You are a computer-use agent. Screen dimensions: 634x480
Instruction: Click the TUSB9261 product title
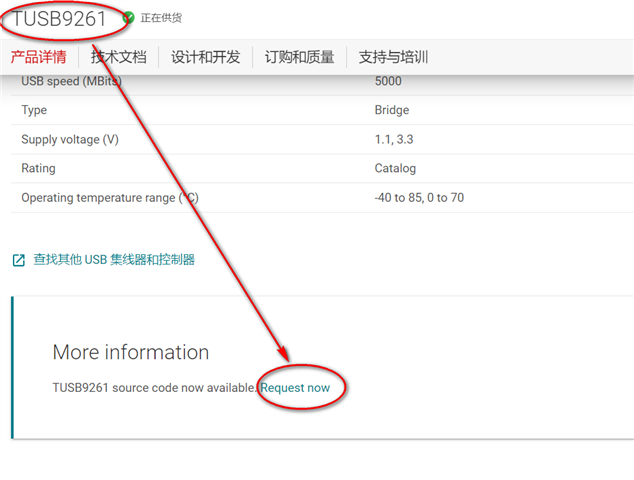pos(59,19)
